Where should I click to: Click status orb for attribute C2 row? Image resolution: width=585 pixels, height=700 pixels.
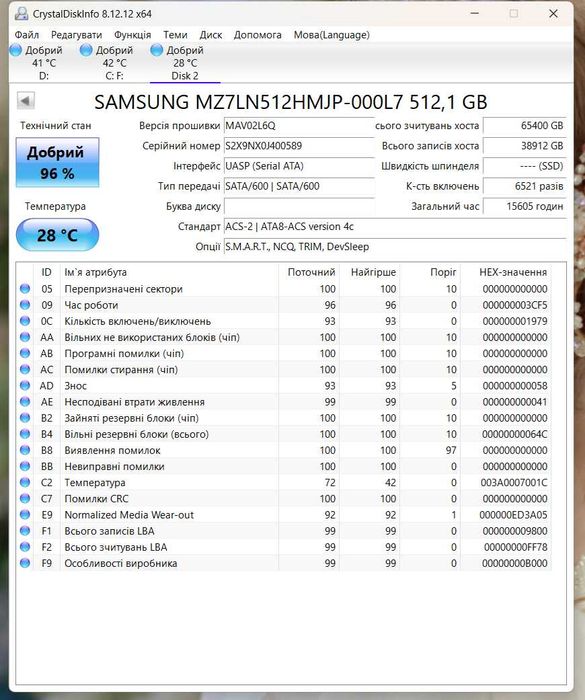point(25,482)
